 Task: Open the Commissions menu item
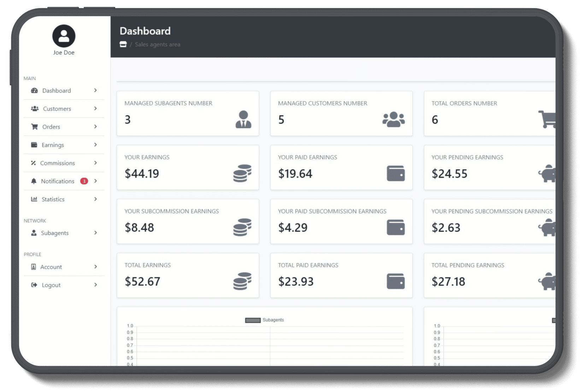(x=57, y=163)
